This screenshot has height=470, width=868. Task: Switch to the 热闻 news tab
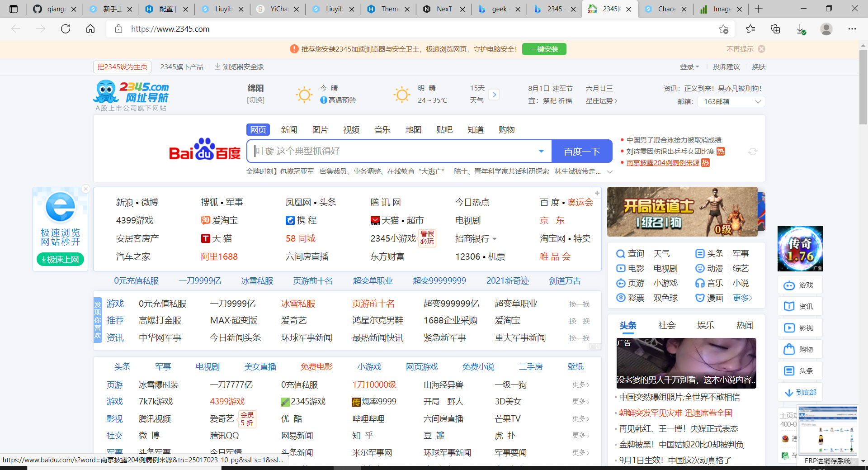click(745, 325)
